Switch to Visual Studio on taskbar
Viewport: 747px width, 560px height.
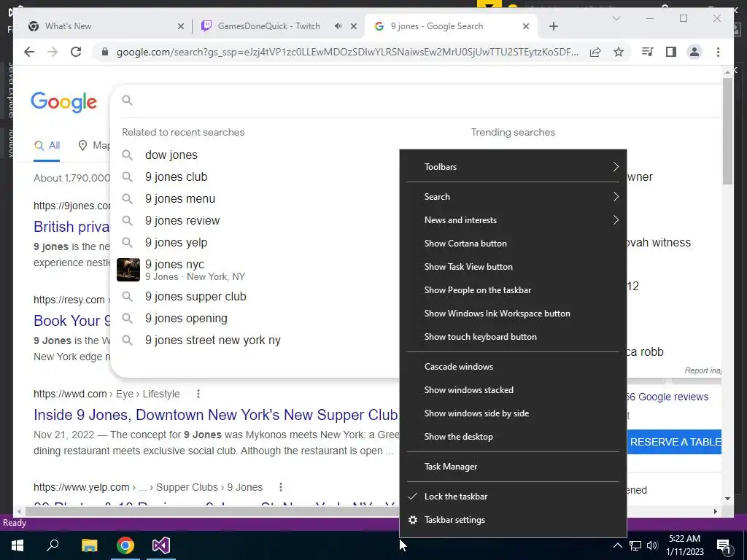tap(161, 545)
